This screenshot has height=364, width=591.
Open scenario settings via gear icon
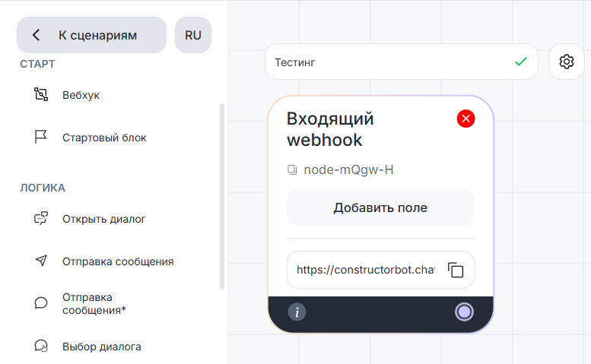[x=567, y=62]
